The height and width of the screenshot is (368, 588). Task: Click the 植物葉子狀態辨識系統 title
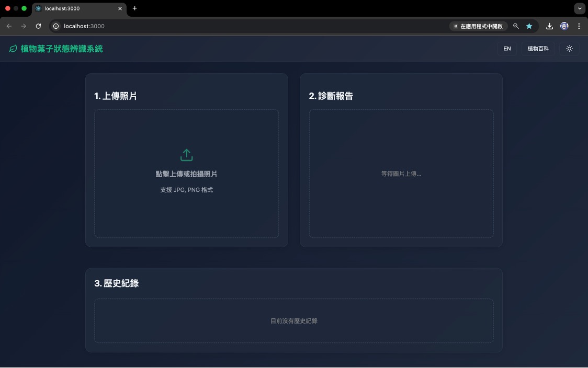(x=62, y=49)
